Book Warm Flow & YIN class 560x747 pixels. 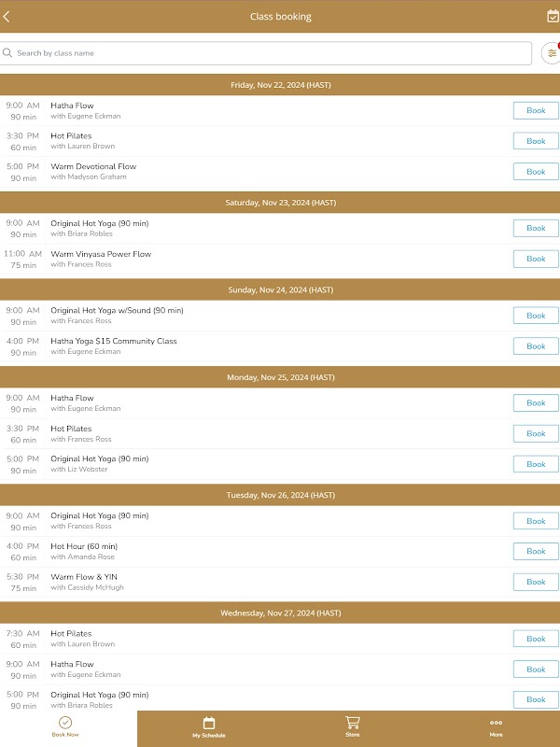pyautogui.click(x=536, y=582)
